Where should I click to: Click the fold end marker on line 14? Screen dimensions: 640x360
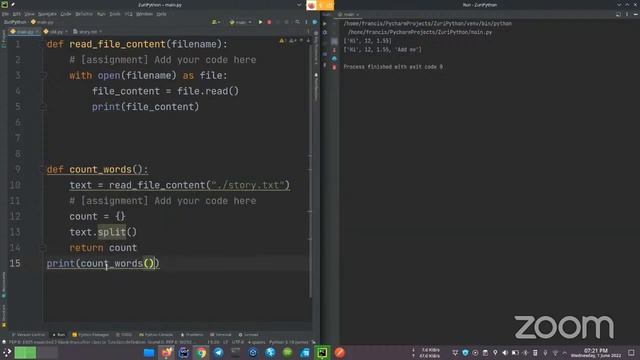pos(43,248)
